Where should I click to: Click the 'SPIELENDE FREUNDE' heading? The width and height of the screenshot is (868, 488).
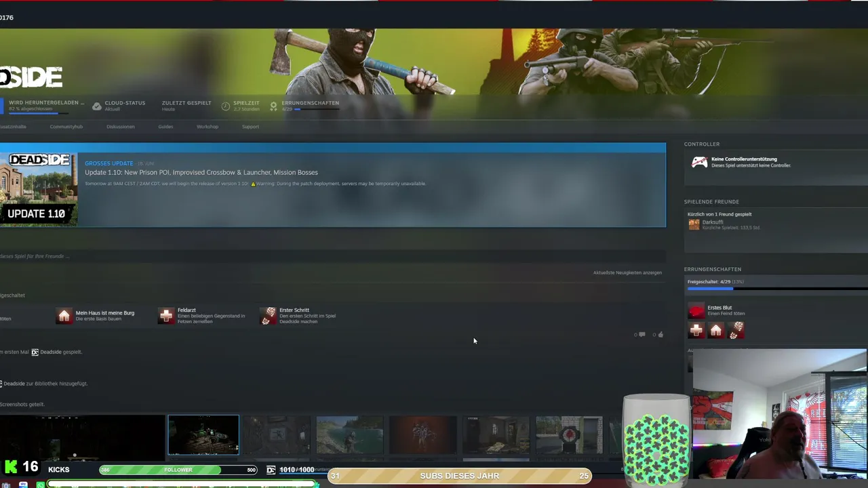click(x=711, y=201)
